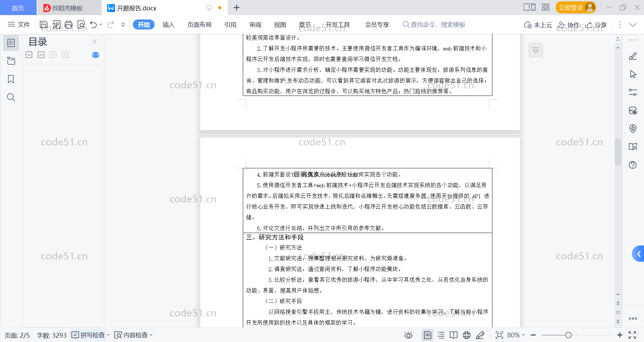Screen dimensions: 644x342
Task: Click the export to PDF icon
Action: [56, 24]
